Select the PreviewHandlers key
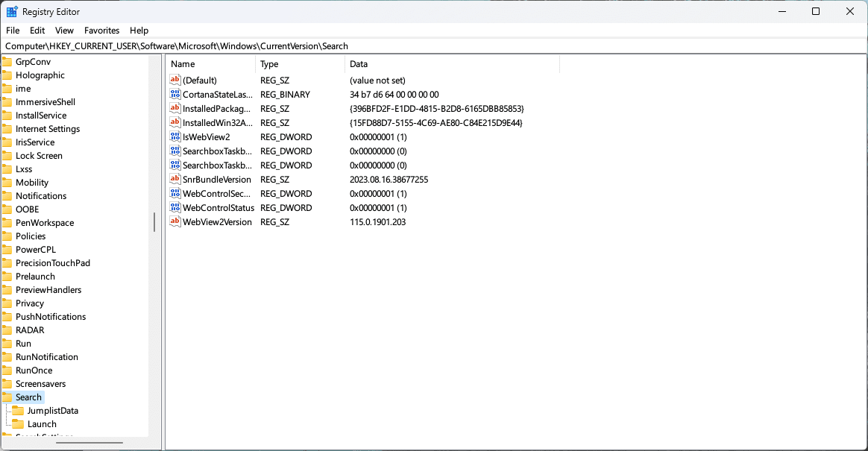Screen dimensions: 868x451 [48, 290]
